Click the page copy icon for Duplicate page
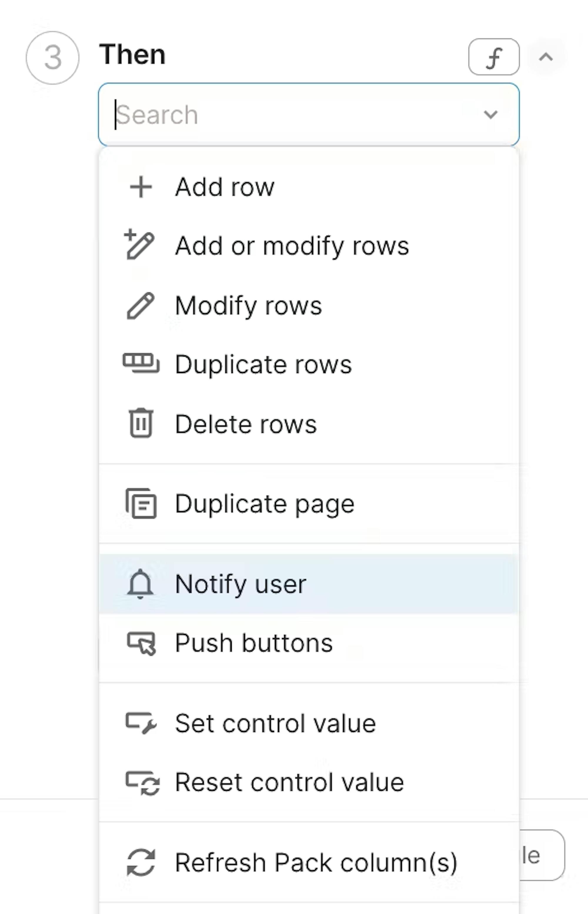The height and width of the screenshot is (914, 588). [141, 504]
